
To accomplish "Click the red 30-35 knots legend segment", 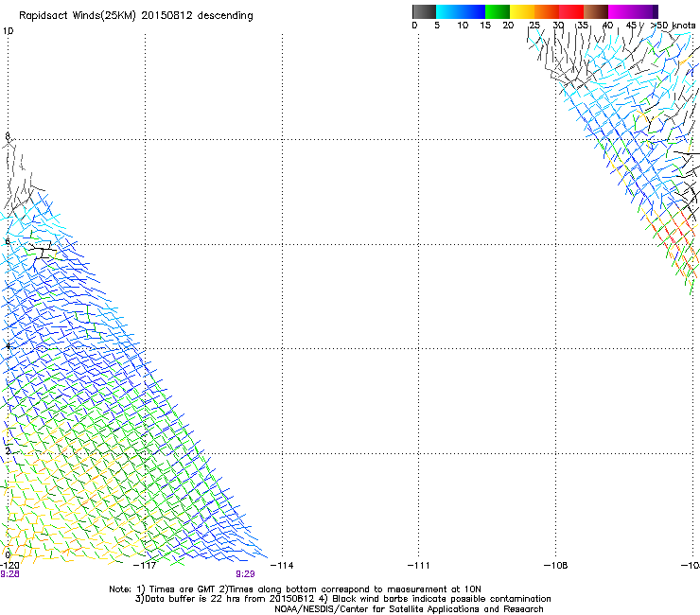I will click(571, 11).
